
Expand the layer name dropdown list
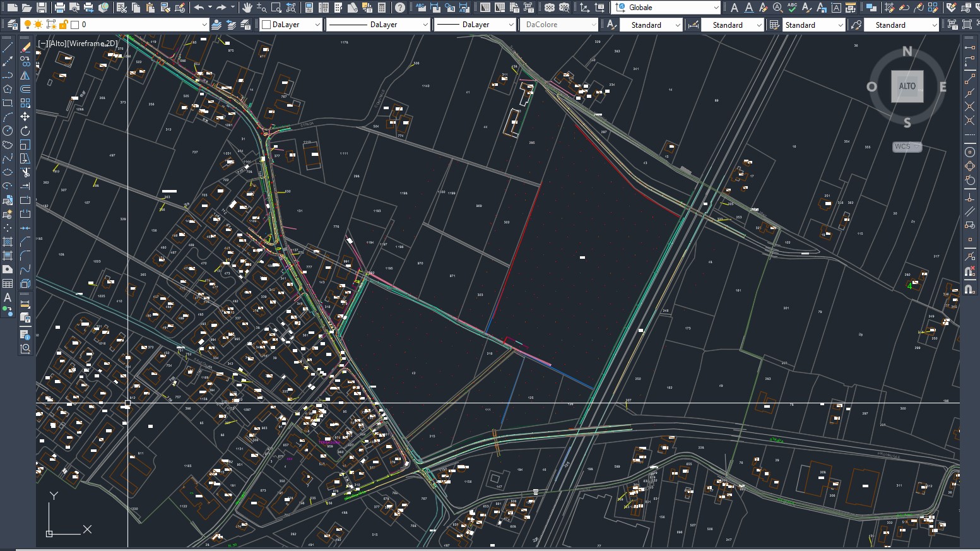click(204, 25)
